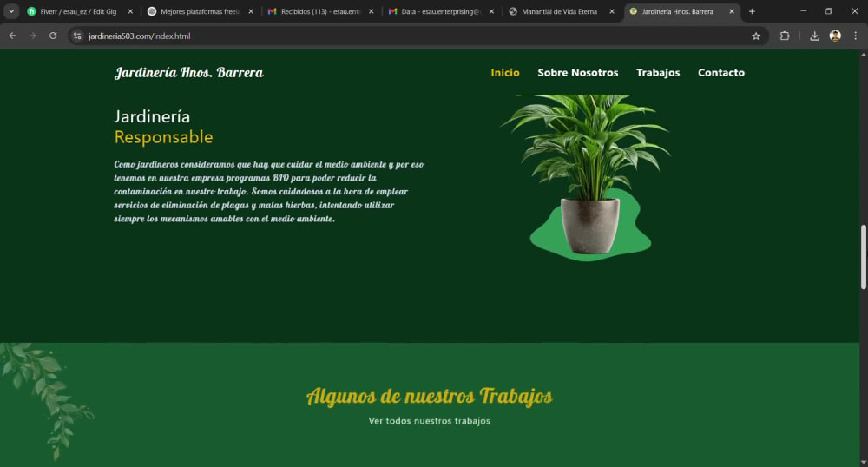Image resolution: width=868 pixels, height=467 pixels.
Task: Open the Trabajos nav link
Action: tap(658, 73)
